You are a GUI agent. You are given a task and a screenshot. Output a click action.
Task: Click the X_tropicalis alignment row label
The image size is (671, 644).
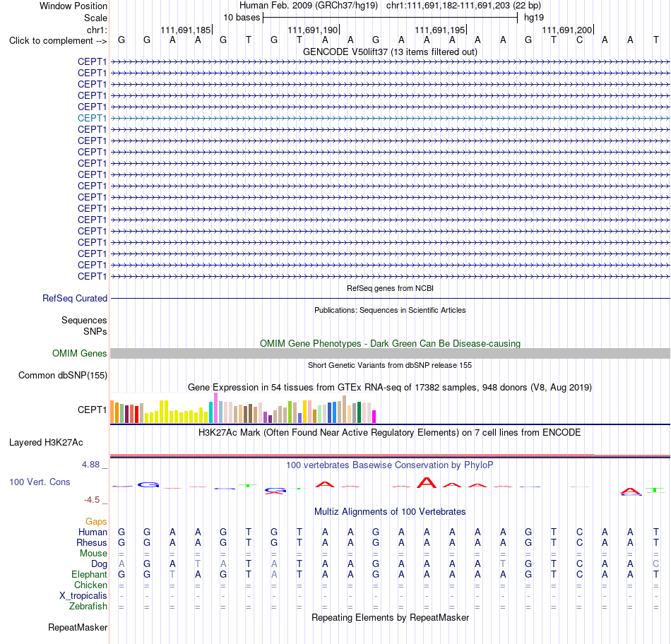[x=83, y=596]
